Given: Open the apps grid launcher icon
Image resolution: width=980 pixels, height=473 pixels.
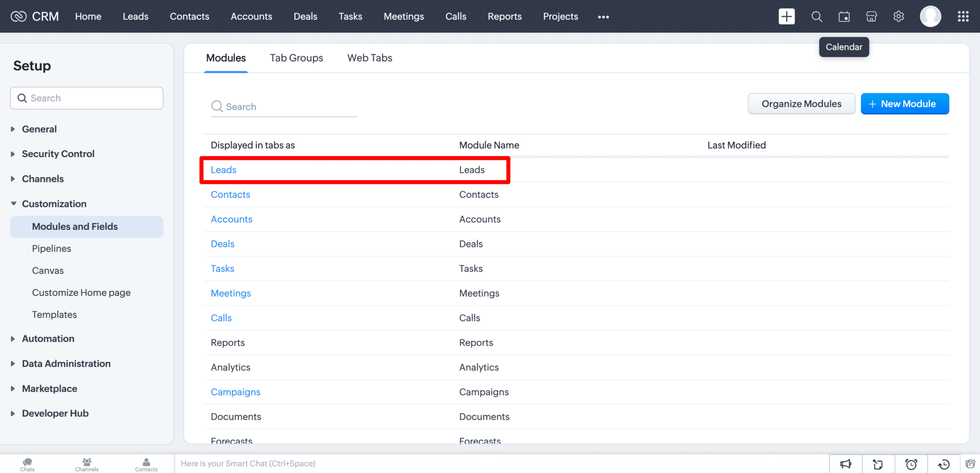Looking at the screenshot, I should (x=963, y=17).
